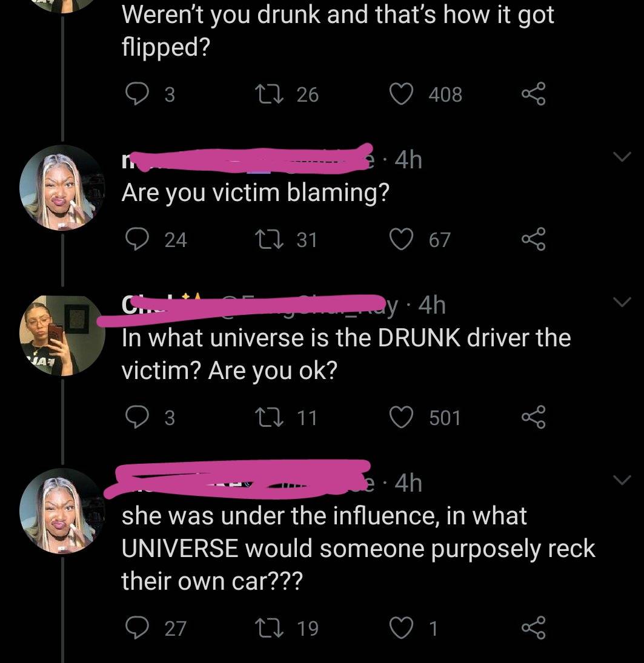Expand the menu chevron on the DRUNK driver reply
This screenshot has width=644, height=663.
623,302
